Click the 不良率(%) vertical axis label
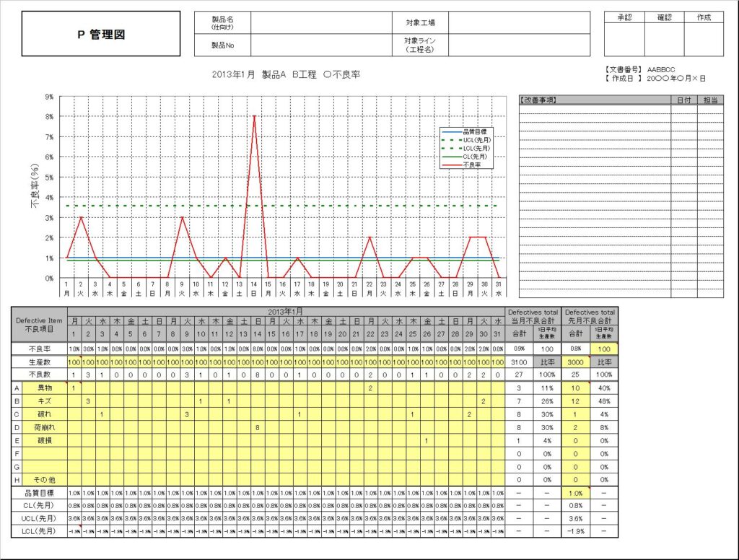 35,186
